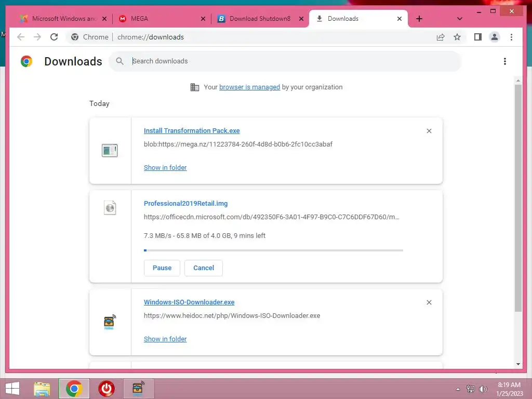The image size is (532, 399).
Task: Click the Professional2019Retail disc image icon
Action: click(110, 208)
